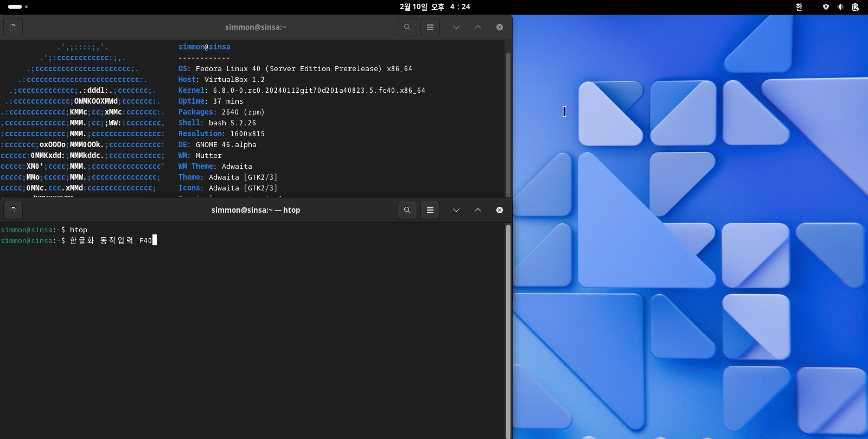Click the Host: VirtualBox 1.2 line
868x439 pixels.
coord(221,80)
